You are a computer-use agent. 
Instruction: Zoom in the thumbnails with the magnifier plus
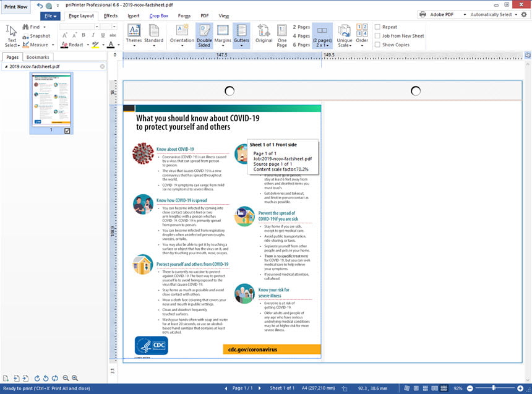[75, 378]
